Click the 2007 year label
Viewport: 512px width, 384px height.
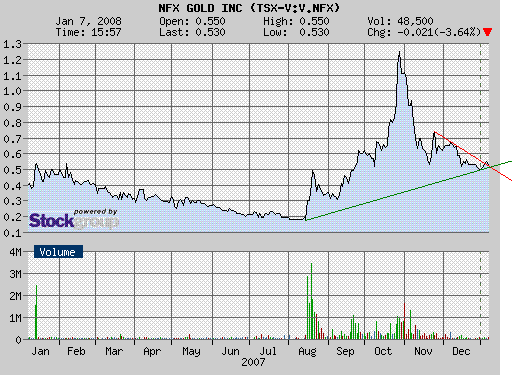[253, 362]
